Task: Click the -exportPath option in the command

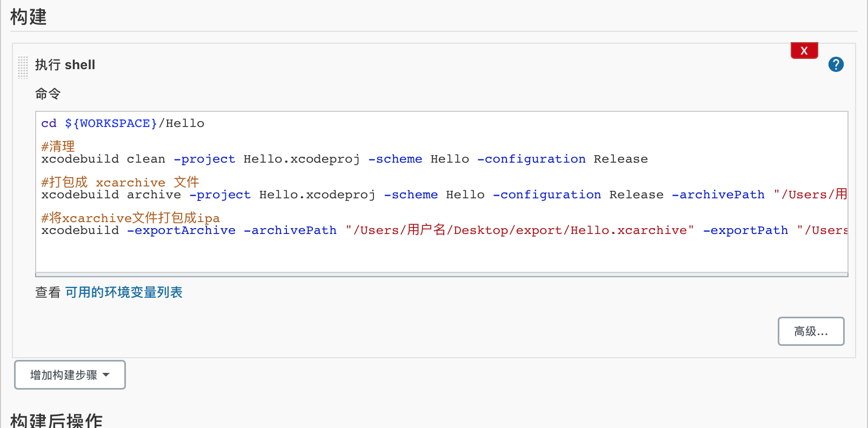Action: [x=745, y=231]
